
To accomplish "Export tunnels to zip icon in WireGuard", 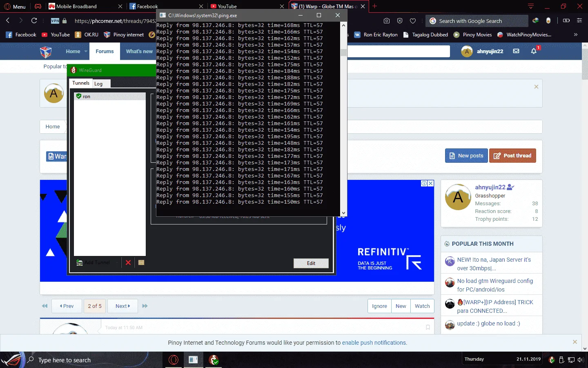I will coord(141,263).
